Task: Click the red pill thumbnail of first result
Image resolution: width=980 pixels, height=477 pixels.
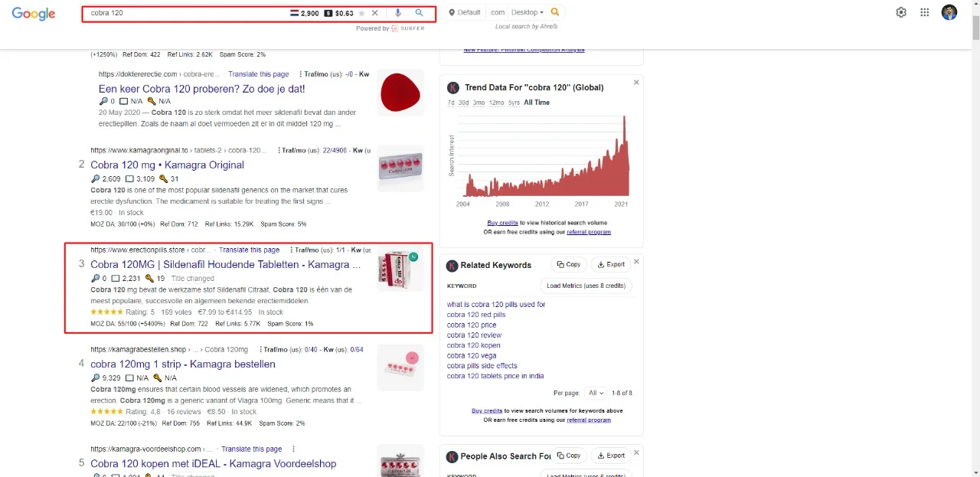Action: click(x=400, y=93)
